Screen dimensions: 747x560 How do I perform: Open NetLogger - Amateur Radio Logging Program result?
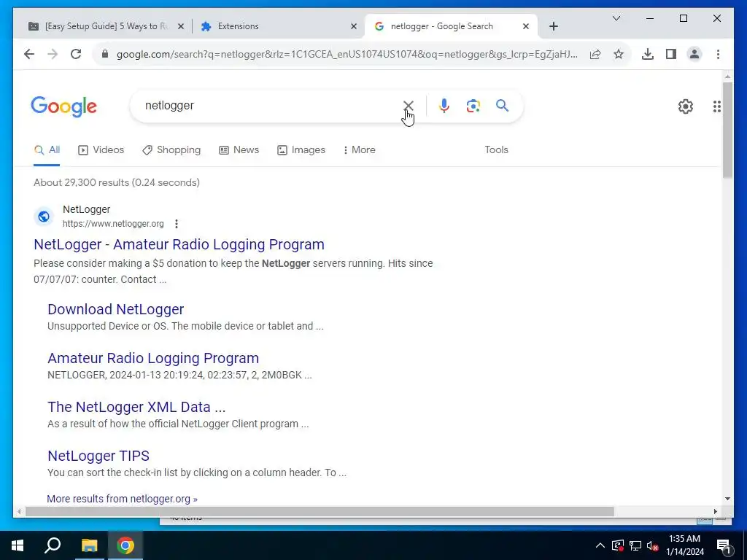point(179,244)
